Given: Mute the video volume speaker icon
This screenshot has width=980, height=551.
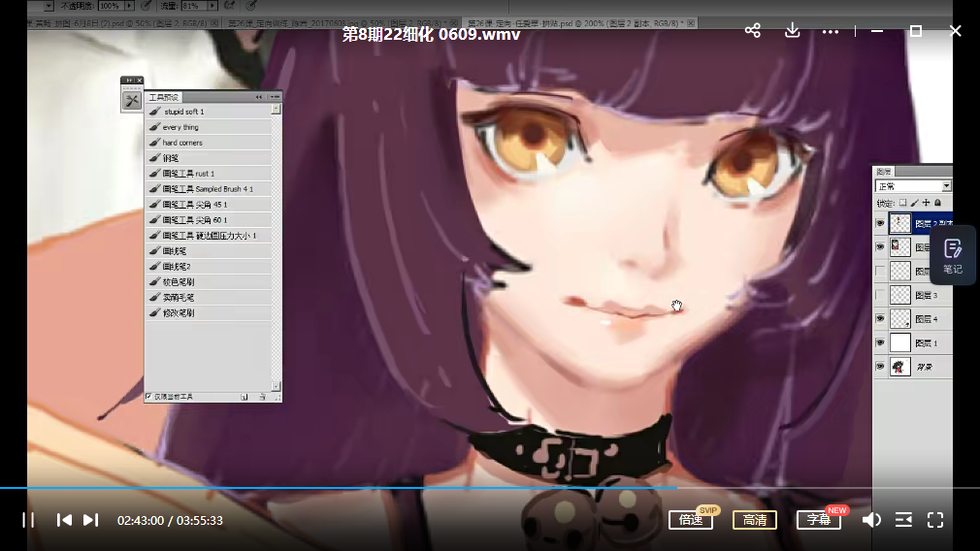Looking at the screenshot, I should click(x=871, y=520).
